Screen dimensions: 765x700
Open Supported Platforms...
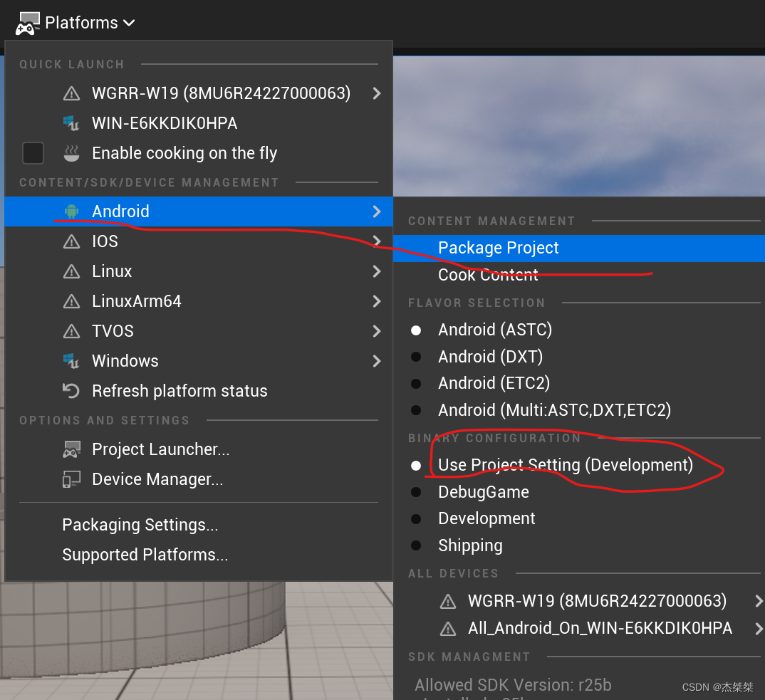(199, 555)
